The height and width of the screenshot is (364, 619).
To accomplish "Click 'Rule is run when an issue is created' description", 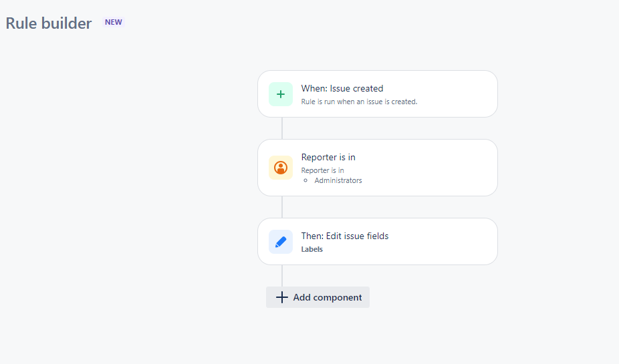I will [x=359, y=102].
